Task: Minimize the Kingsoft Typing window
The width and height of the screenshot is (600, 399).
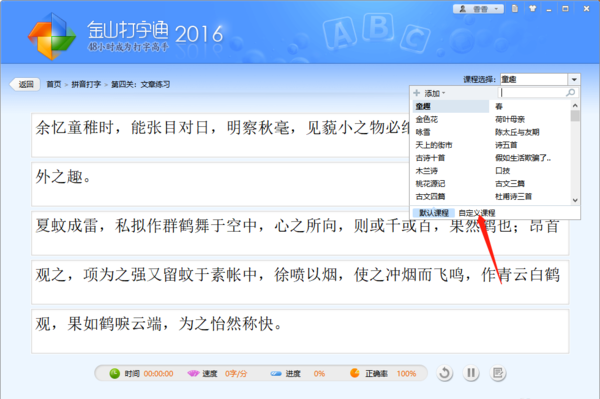Action: click(x=549, y=9)
